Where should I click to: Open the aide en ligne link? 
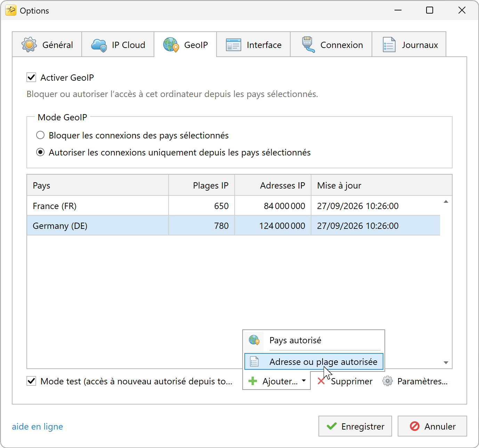click(x=38, y=426)
